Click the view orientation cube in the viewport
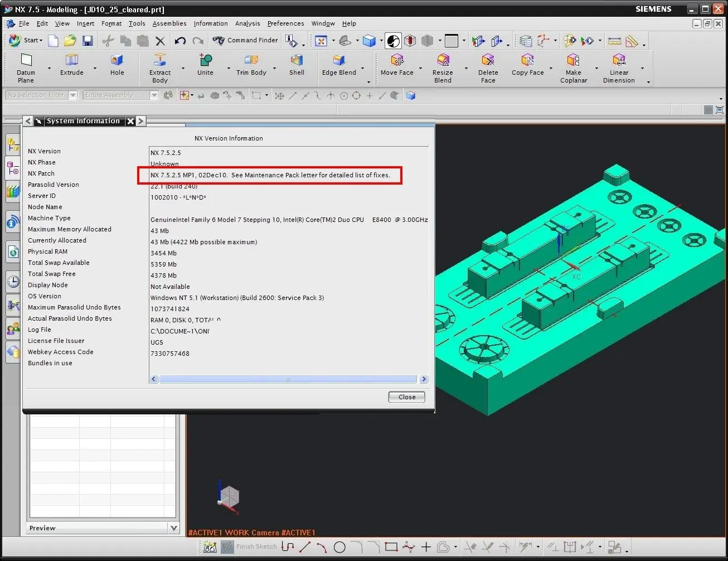 pyautogui.click(x=229, y=497)
